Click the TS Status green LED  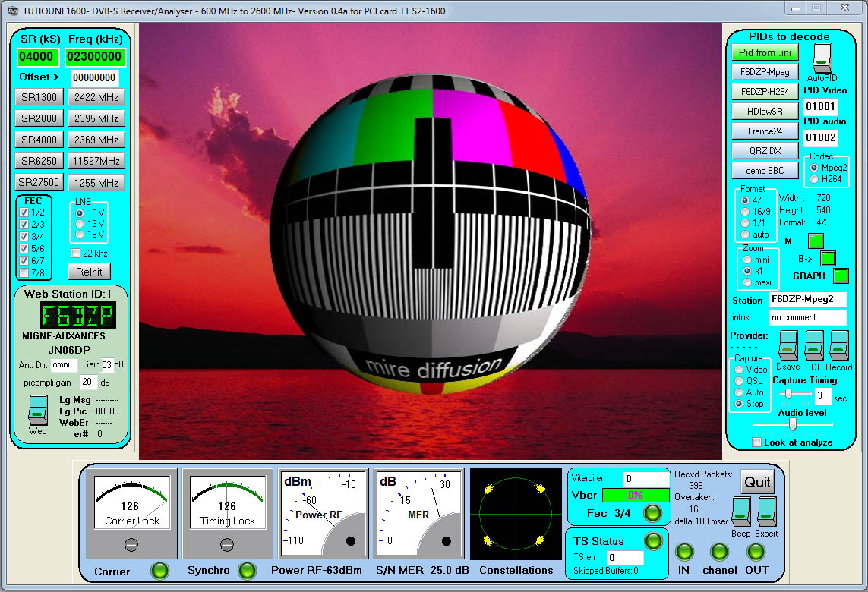[653, 540]
